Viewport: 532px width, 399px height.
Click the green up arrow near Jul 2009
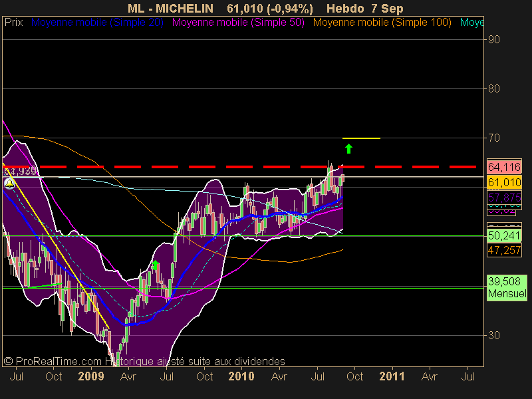tap(155, 265)
